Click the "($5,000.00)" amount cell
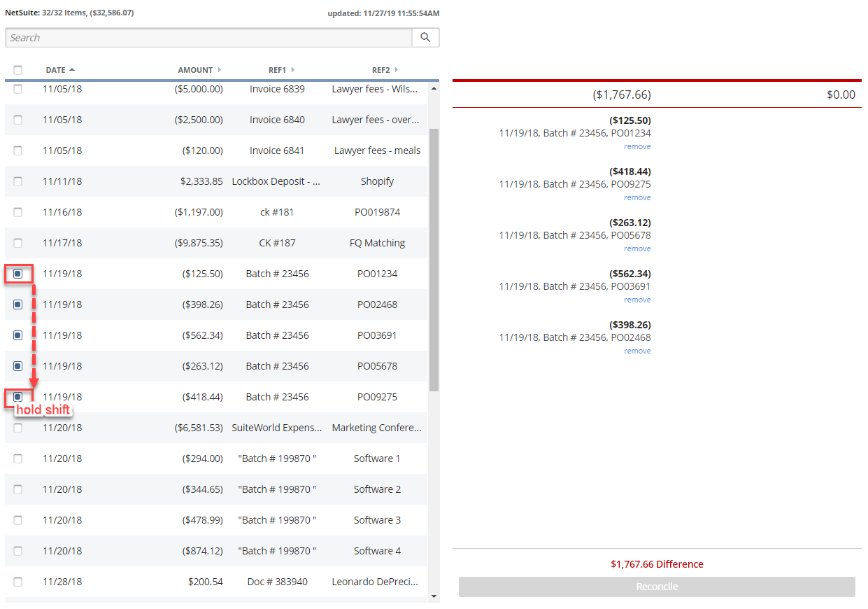 tap(199, 89)
